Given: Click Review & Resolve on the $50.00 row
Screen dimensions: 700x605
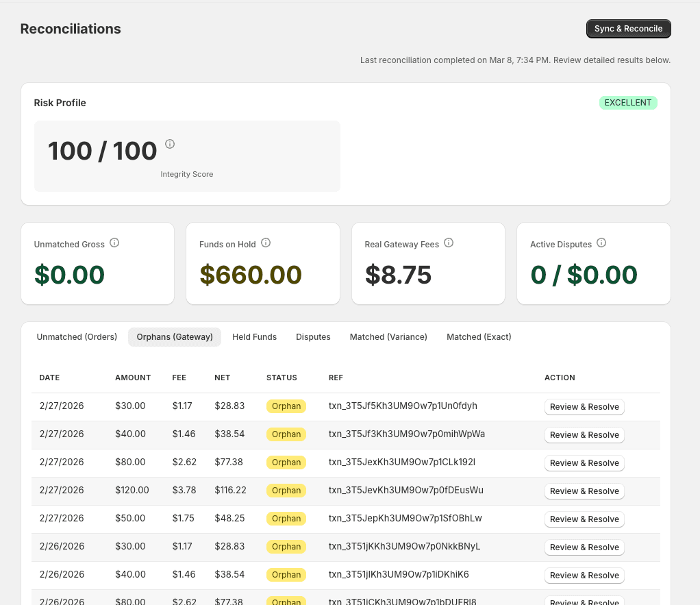Looking at the screenshot, I should pos(584,519).
